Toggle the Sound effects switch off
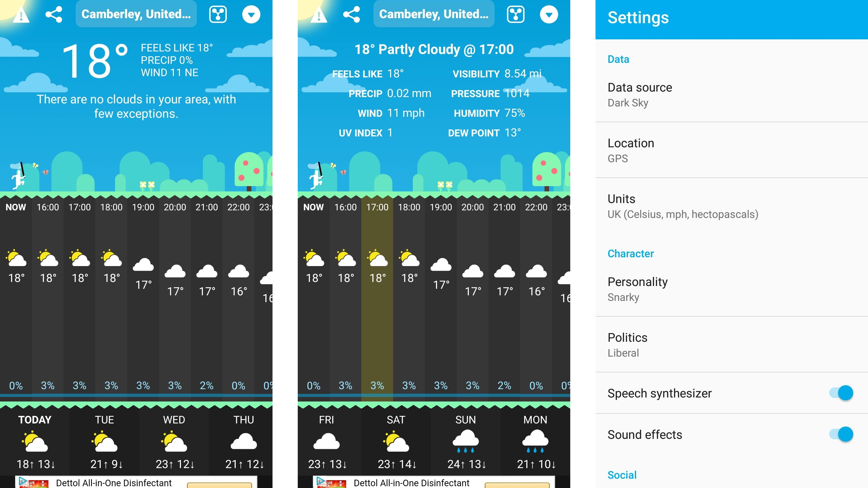The width and height of the screenshot is (868, 488). pos(844,434)
